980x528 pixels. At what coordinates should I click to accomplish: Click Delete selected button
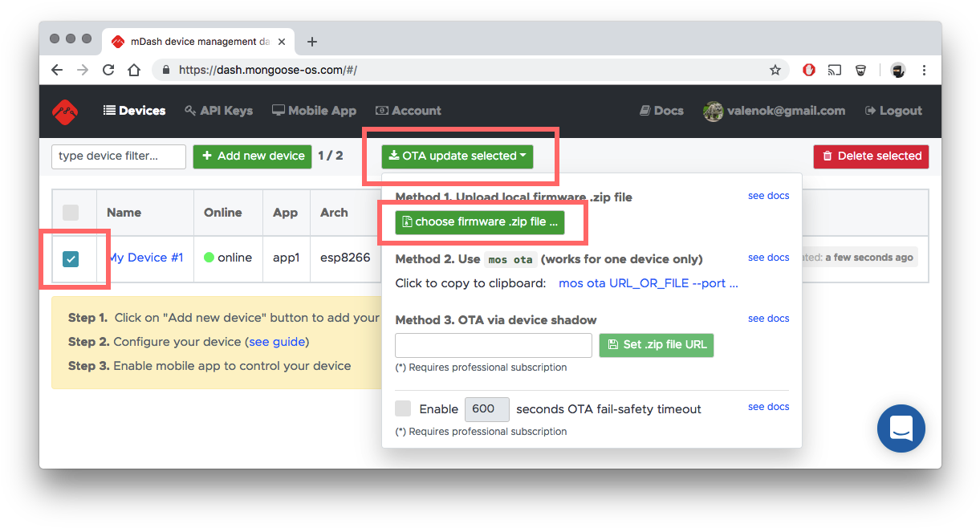click(871, 156)
